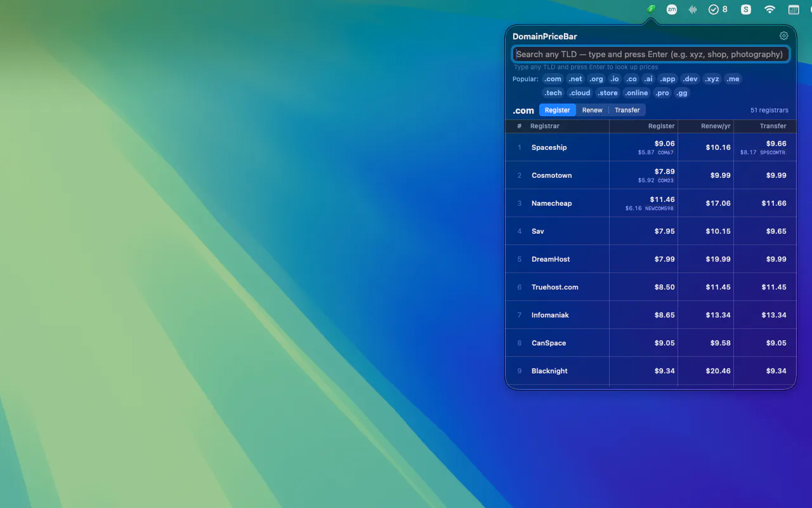
Task: Open the Wi-Fi status menu
Action: [x=769, y=10]
